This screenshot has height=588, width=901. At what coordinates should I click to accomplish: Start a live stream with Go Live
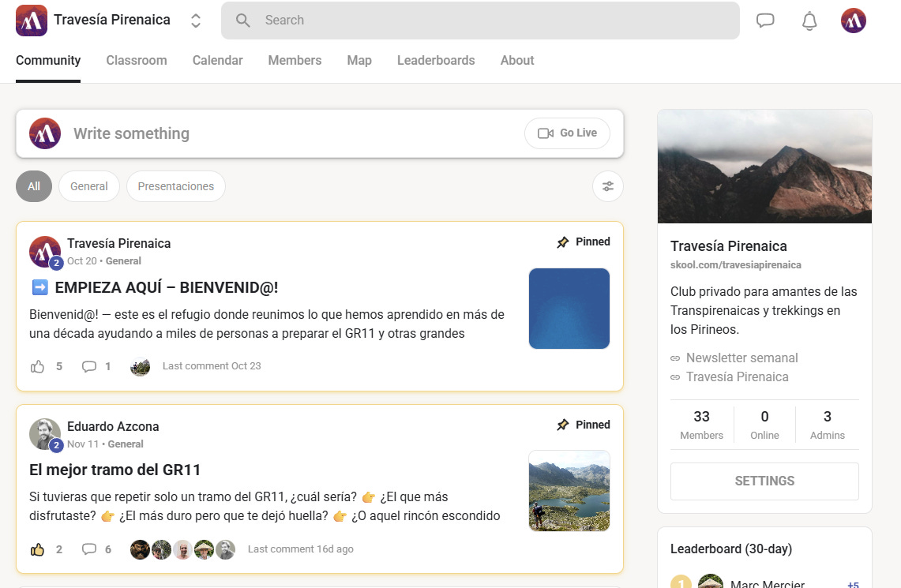(x=567, y=133)
